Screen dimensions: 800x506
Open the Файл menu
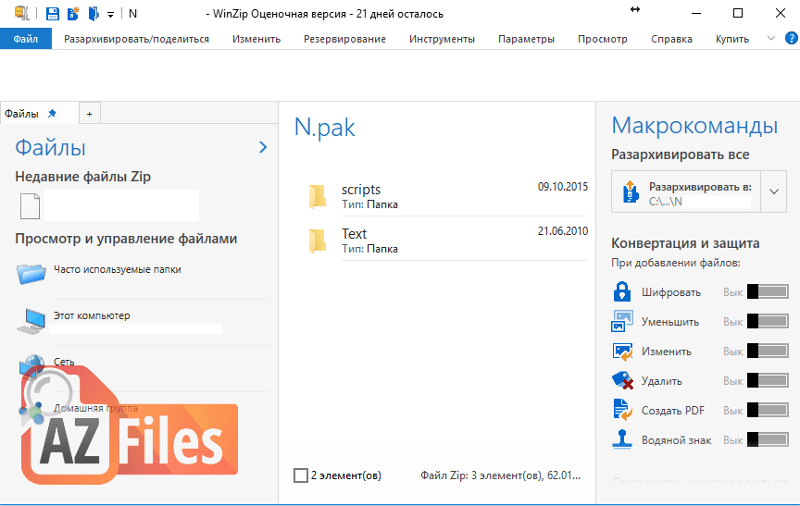(26, 39)
